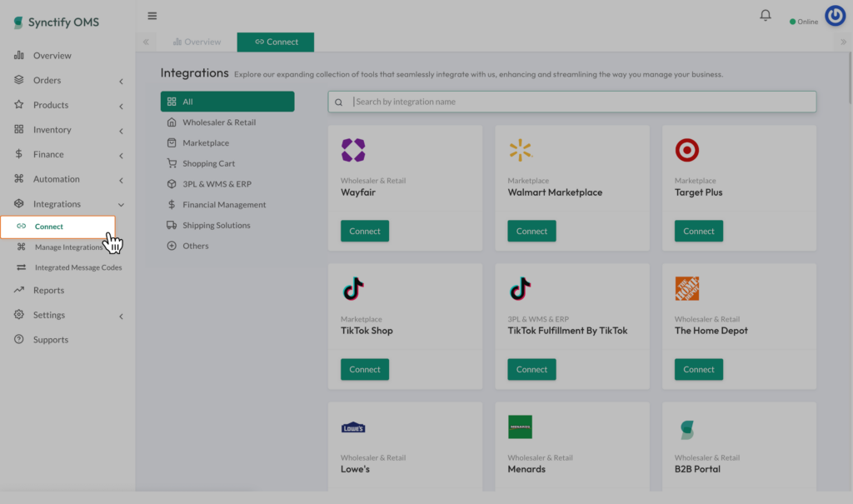Image resolution: width=853 pixels, height=504 pixels.
Task: Click the Lowe's logo
Action: [x=353, y=427]
